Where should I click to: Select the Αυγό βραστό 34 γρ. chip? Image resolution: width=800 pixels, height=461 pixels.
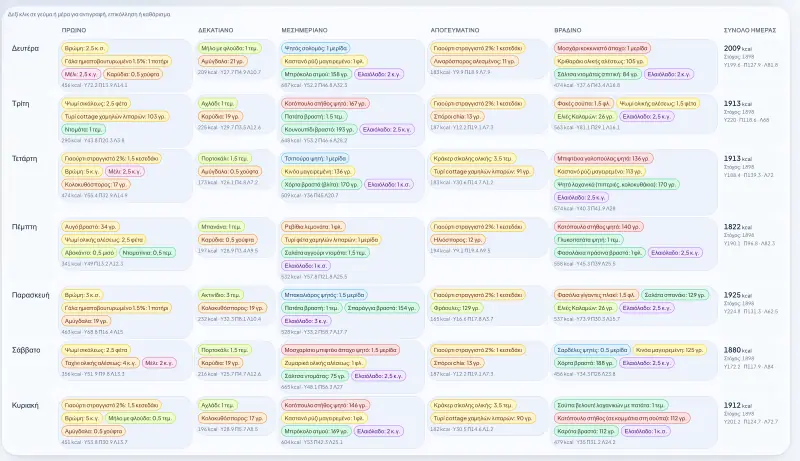pos(90,227)
